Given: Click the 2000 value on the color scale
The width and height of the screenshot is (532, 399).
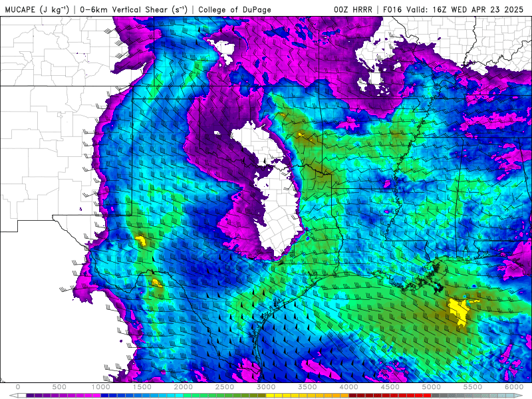Looking at the screenshot, I should click(184, 387).
